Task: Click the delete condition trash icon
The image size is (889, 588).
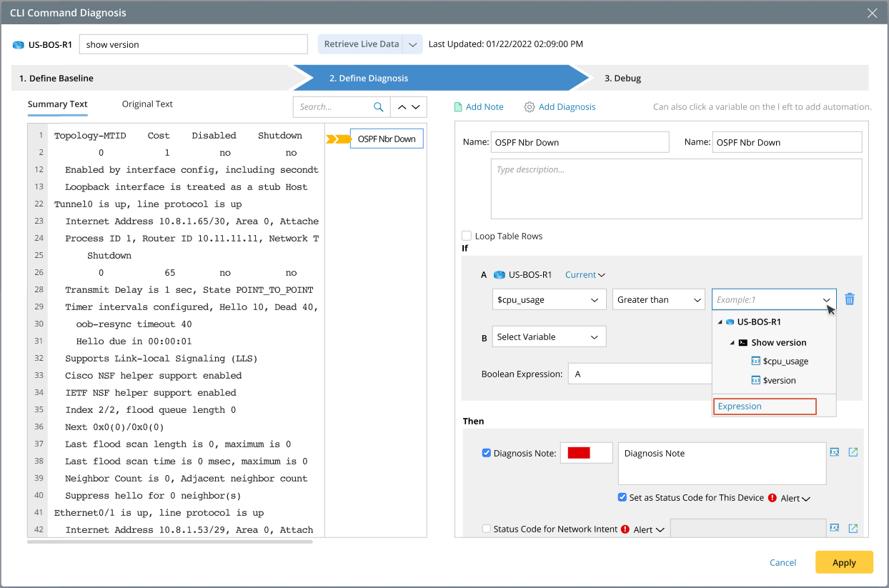Action: 849,299
